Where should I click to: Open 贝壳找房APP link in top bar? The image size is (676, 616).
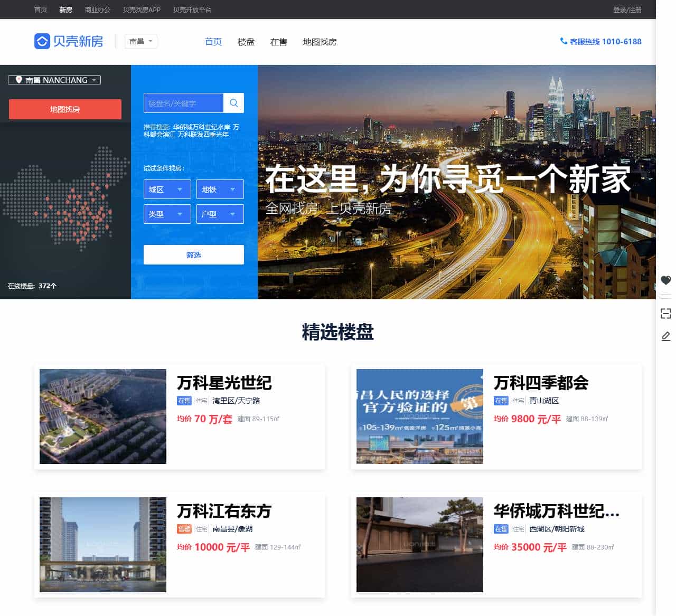click(142, 10)
